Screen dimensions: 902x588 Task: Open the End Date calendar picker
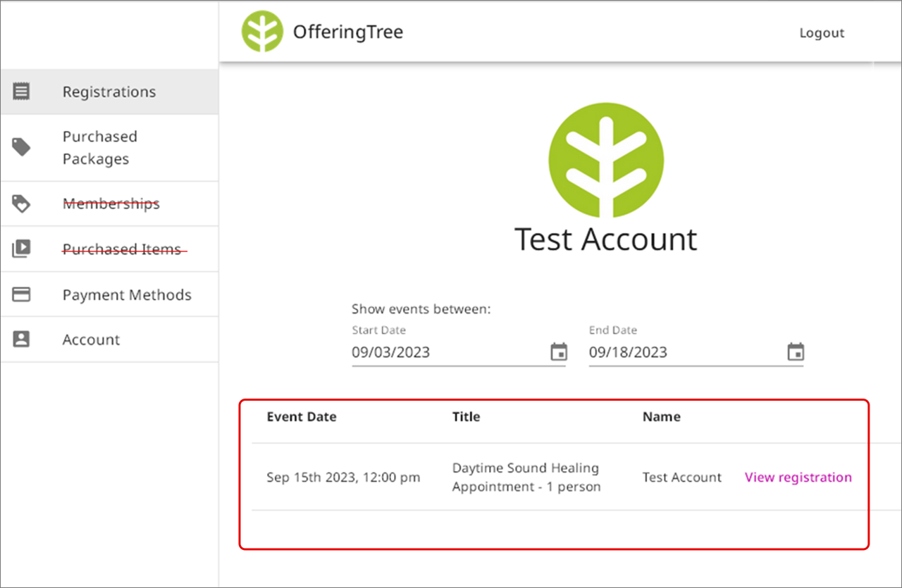point(796,352)
